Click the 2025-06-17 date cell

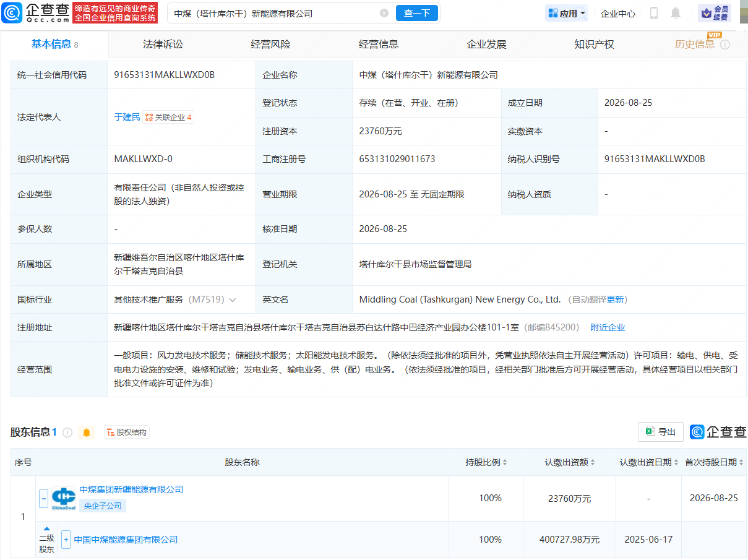pos(648,540)
